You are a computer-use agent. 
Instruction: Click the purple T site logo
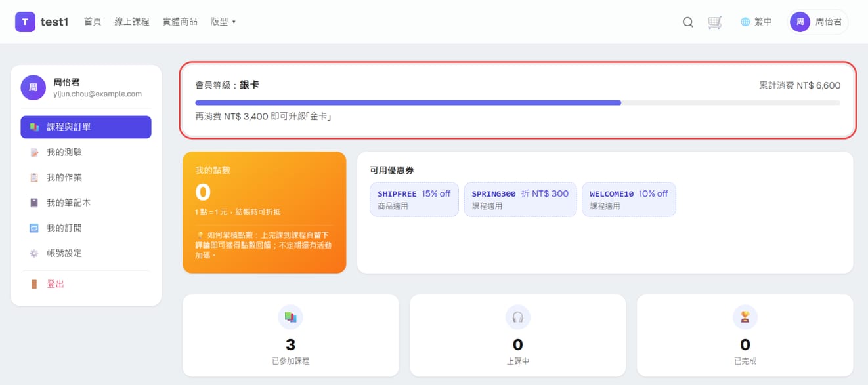(25, 22)
